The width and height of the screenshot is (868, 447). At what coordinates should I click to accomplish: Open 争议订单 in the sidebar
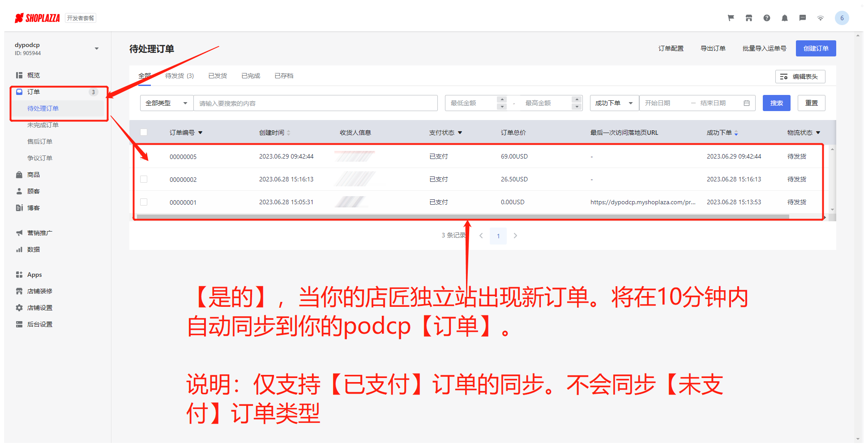click(40, 158)
